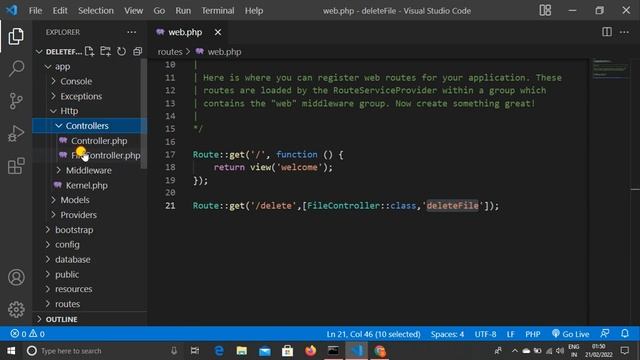The width and height of the screenshot is (640, 360).
Task: Close the web.php editor tab
Action: [x=218, y=32]
